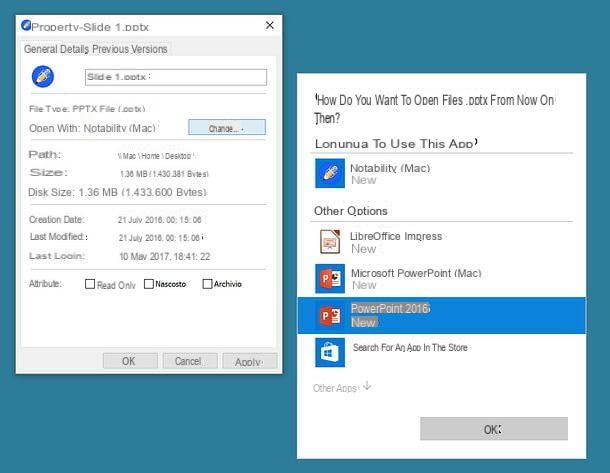Screen dimensions: 610x473
Task: Select the Notability (Mac) app icon
Action: pyautogui.click(x=330, y=173)
